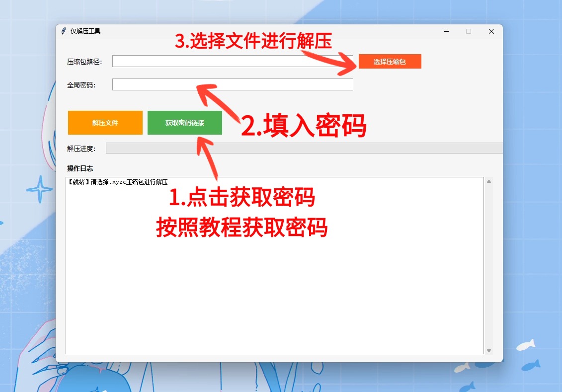Click the feather app icon in title bar
The height and width of the screenshot is (392, 562).
tap(63, 31)
